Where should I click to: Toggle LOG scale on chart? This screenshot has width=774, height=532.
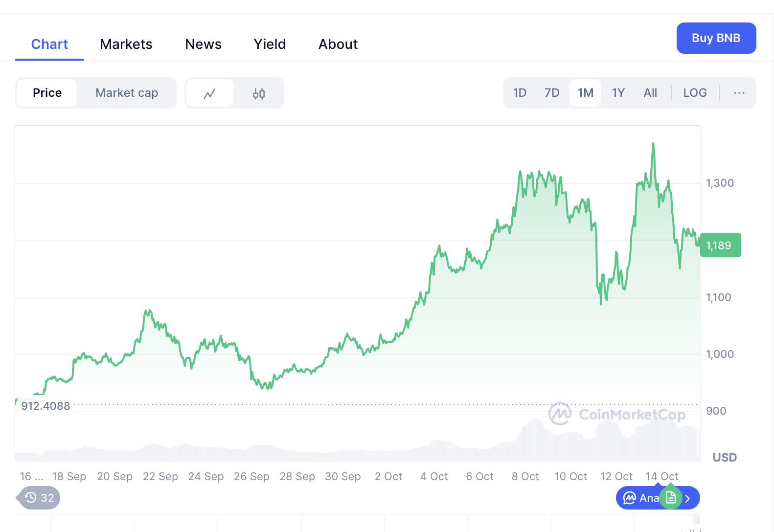point(695,93)
